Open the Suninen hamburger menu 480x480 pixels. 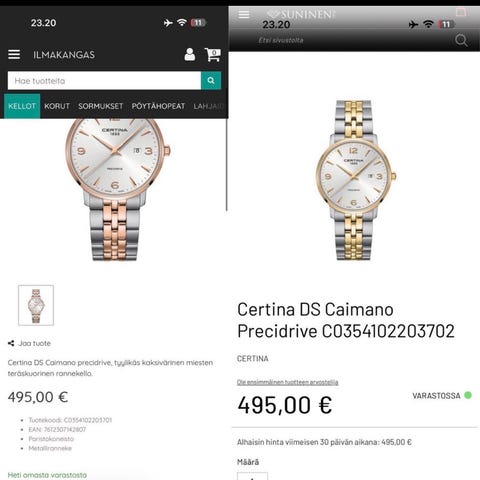(x=244, y=15)
